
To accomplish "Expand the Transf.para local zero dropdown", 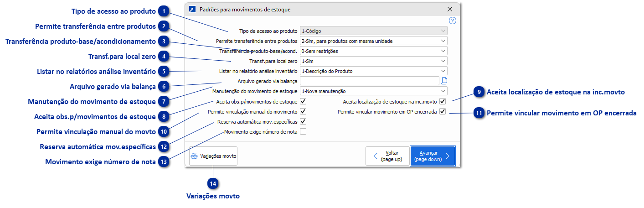I will pyautogui.click(x=373, y=61).
